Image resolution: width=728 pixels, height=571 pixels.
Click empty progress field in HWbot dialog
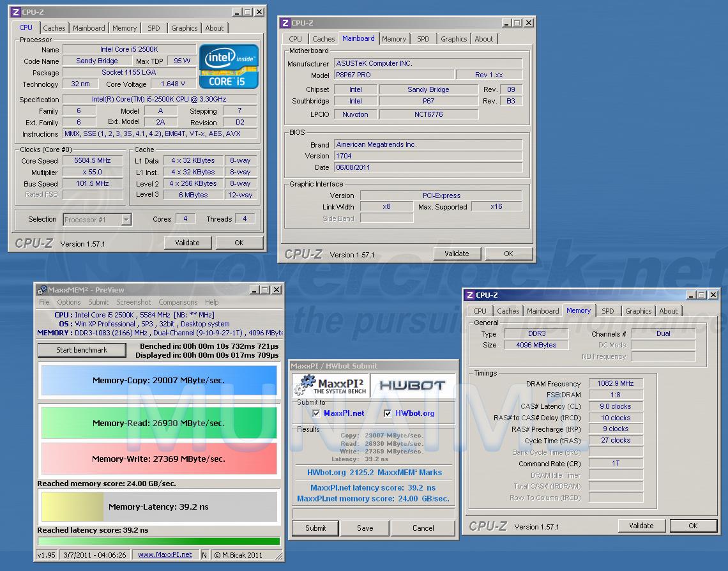(374, 514)
